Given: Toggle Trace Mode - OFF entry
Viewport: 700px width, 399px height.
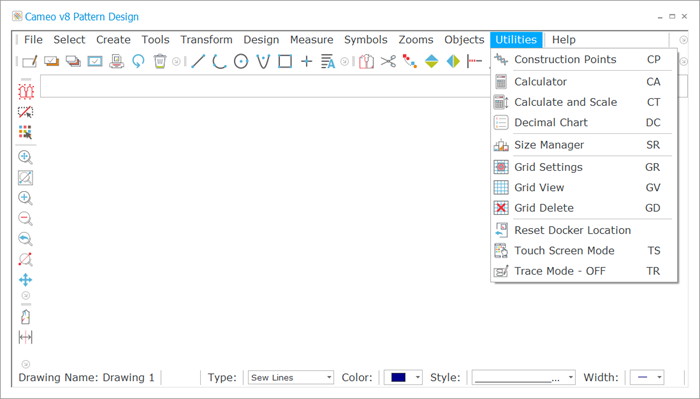Looking at the screenshot, I should [584, 271].
